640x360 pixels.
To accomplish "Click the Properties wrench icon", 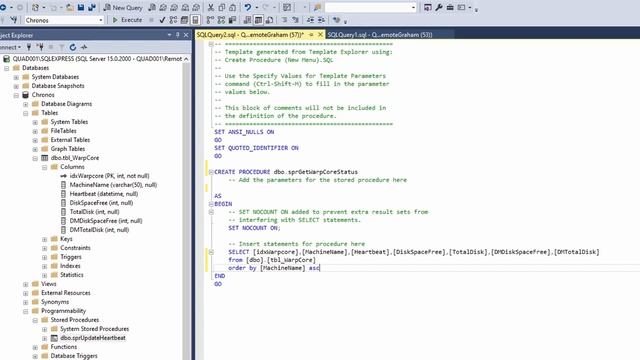I will pos(439,7).
